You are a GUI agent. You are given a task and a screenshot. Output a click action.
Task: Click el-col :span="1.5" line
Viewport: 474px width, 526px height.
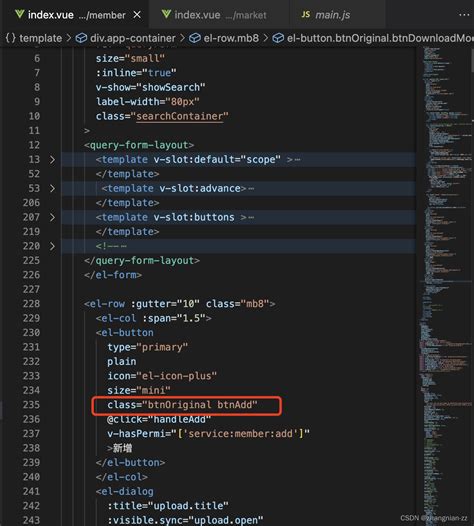point(154,318)
